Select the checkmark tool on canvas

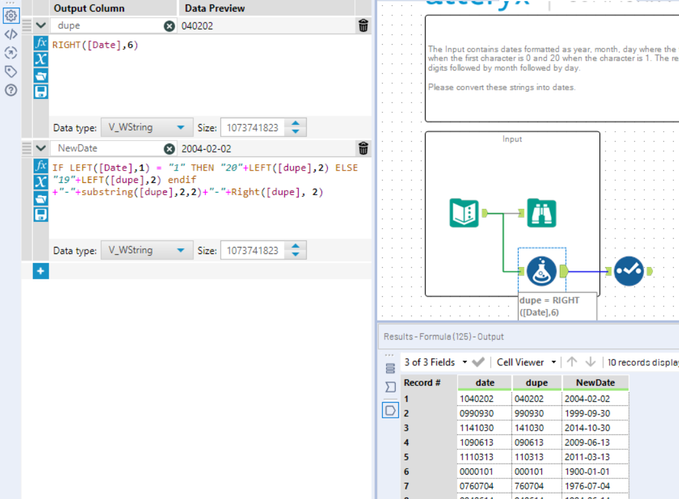pyautogui.click(x=629, y=271)
